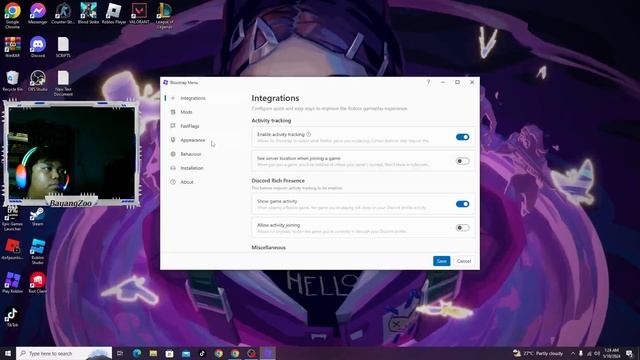Click the TikTok taskbar icon
Viewport: 640px width, 360px height.
pyautogui.click(x=202, y=353)
